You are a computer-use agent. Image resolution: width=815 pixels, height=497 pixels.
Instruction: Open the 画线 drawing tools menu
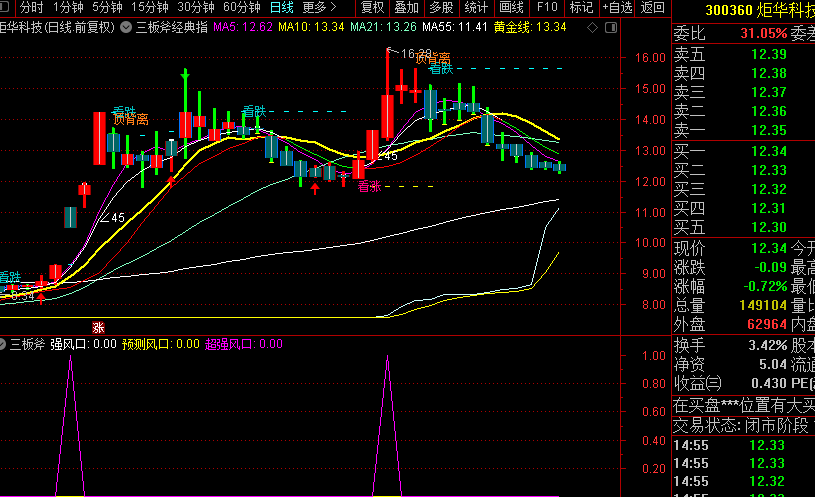(511, 8)
